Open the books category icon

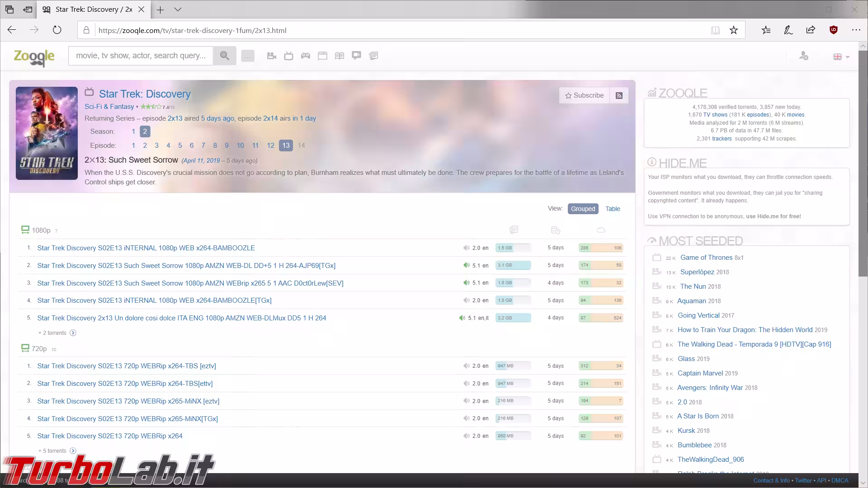(340, 56)
